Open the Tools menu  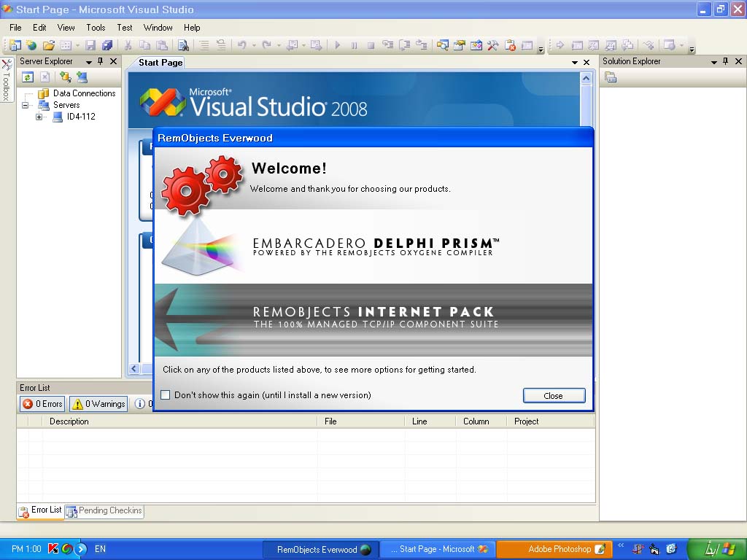96,28
